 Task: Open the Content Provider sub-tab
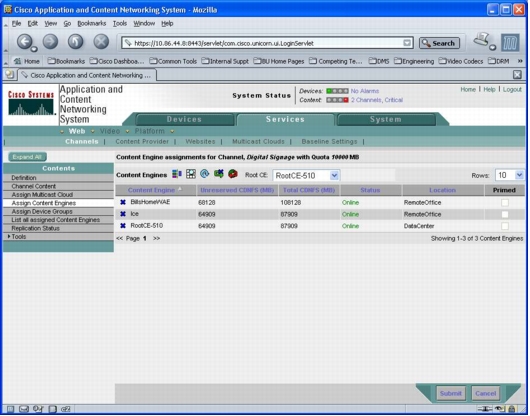click(x=142, y=142)
